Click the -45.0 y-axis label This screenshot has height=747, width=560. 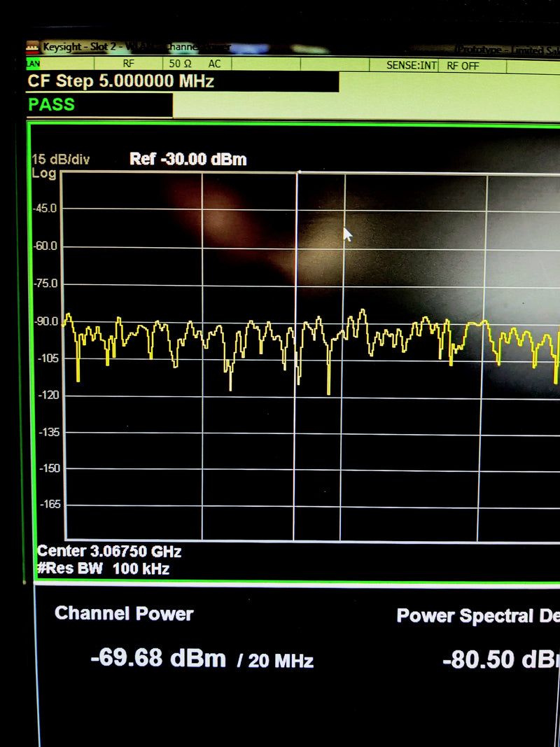click(x=45, y=209)
